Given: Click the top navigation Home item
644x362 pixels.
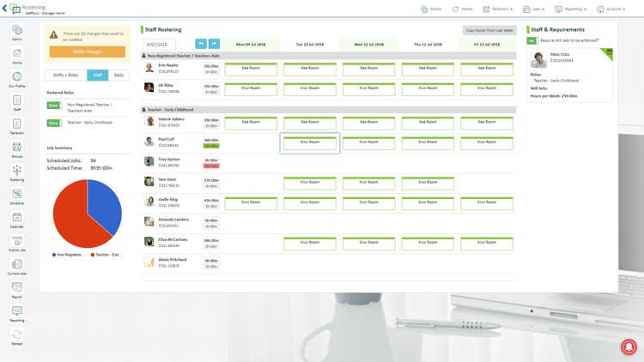Looking at the screenshot, I should coord(463,9).
